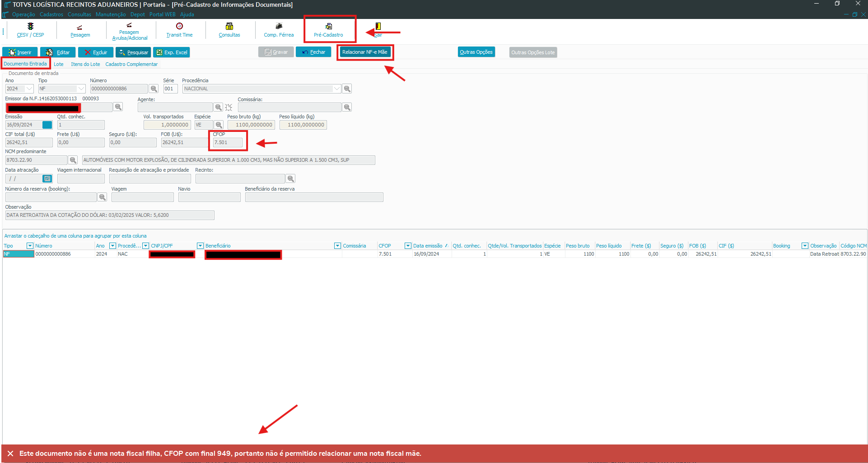Click the Outras Opções button

pyautogui.click(x=476, y=52)
